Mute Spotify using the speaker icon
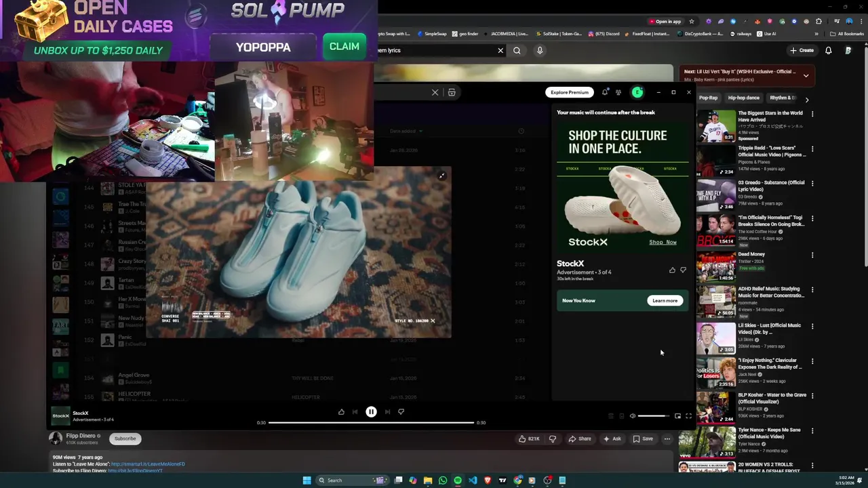868x488 pixels. 632,416
